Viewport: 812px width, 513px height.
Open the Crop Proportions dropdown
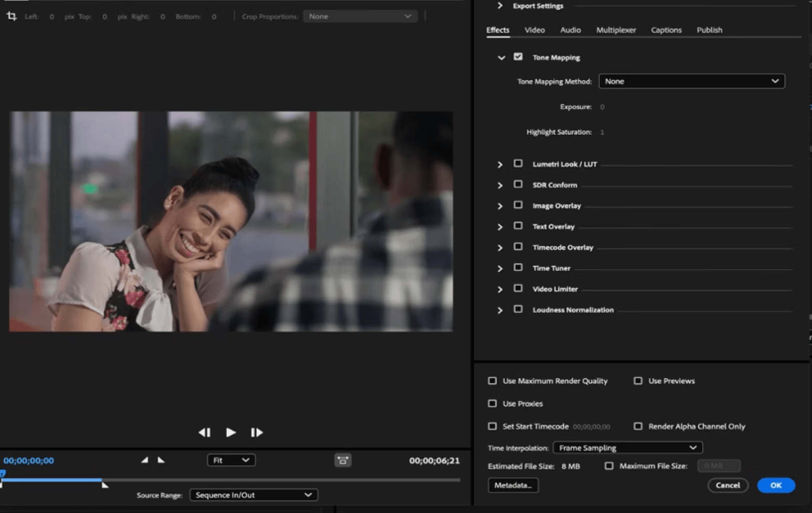coord(360,16)
